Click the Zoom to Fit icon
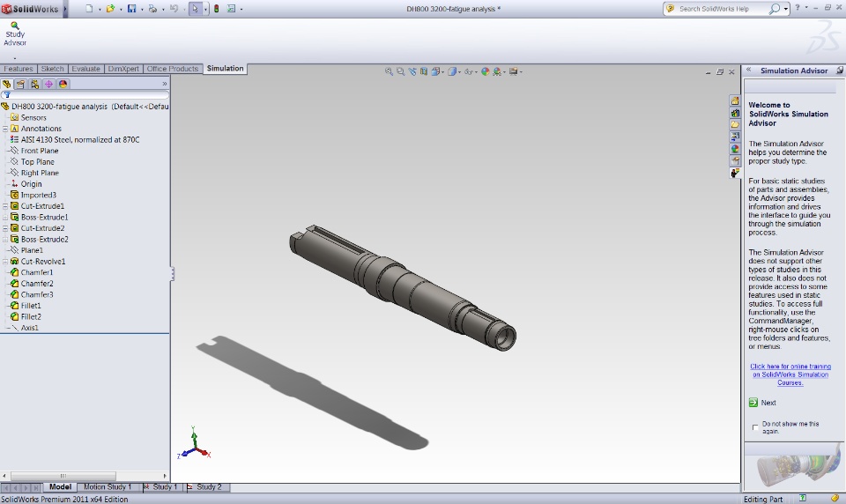Image resolution: width=846 pixels, height=504 pixels. pos(389,71)
